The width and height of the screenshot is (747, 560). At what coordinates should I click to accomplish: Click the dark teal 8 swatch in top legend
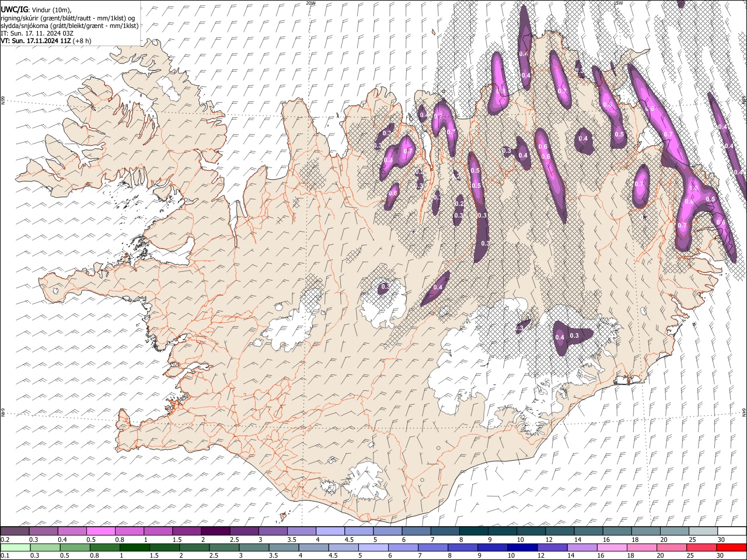(473, 531)
